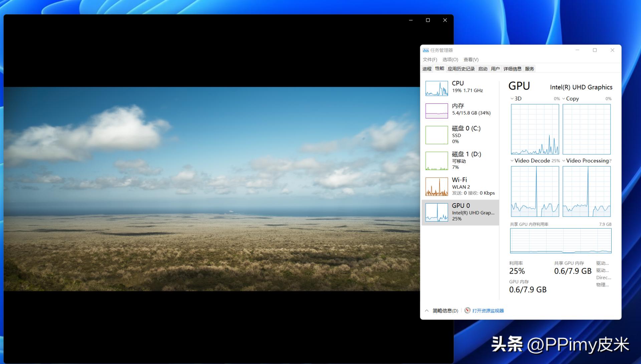Switch to the 进程 tab

[x=427, y=69]
